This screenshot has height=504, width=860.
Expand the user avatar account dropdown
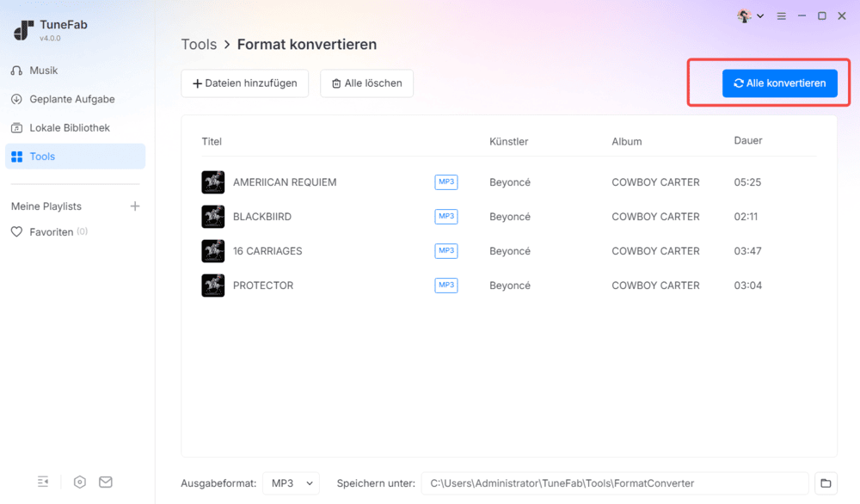pos(751,16)
